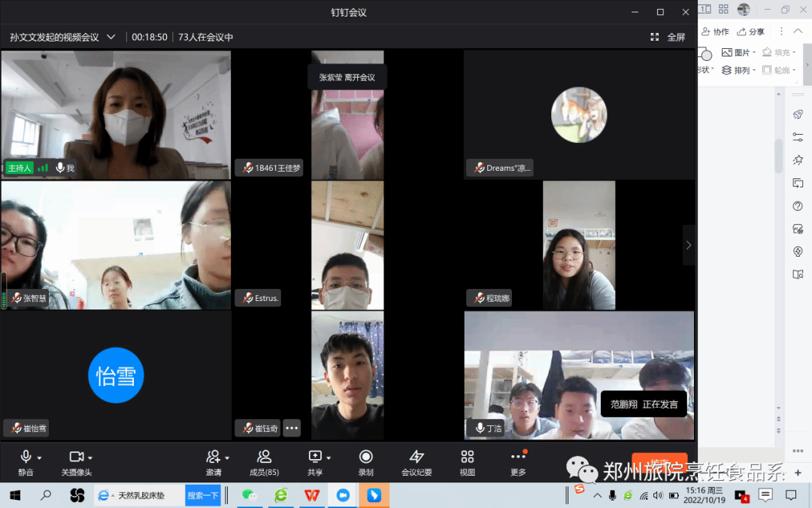Screen dimensions: 812x508
Task: Click the help question mark sidebar icon
Action: coord(798,206)
